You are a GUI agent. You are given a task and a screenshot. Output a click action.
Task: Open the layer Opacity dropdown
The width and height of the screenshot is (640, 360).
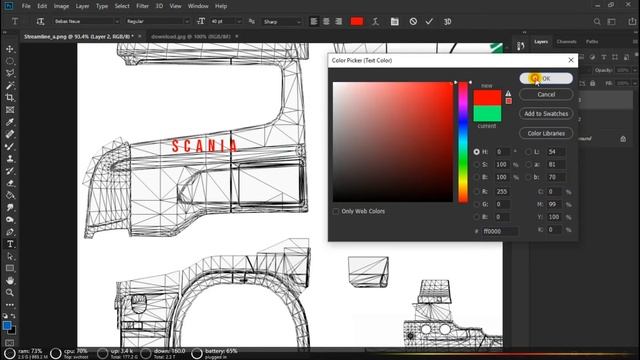[x=635, y=70]
